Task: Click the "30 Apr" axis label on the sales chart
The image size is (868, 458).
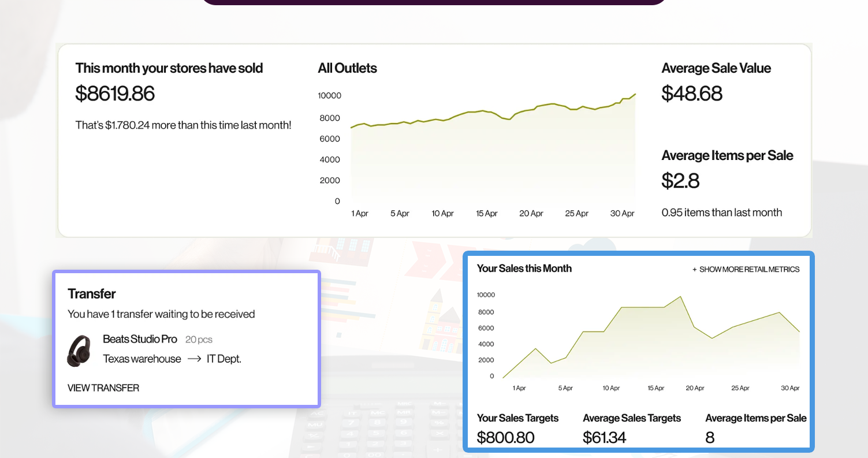Action: (789, 388)
